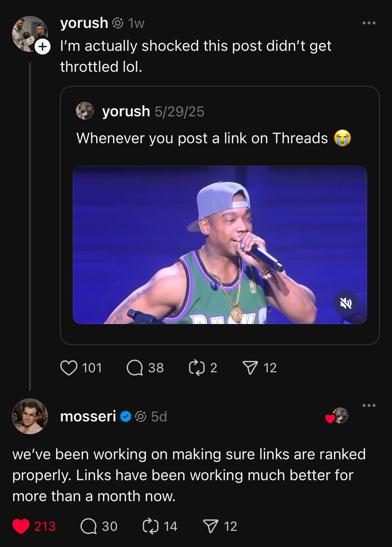The image size is (392, 547).
Task: Open mosseri's profile from the username
Action: click(88, 416)
